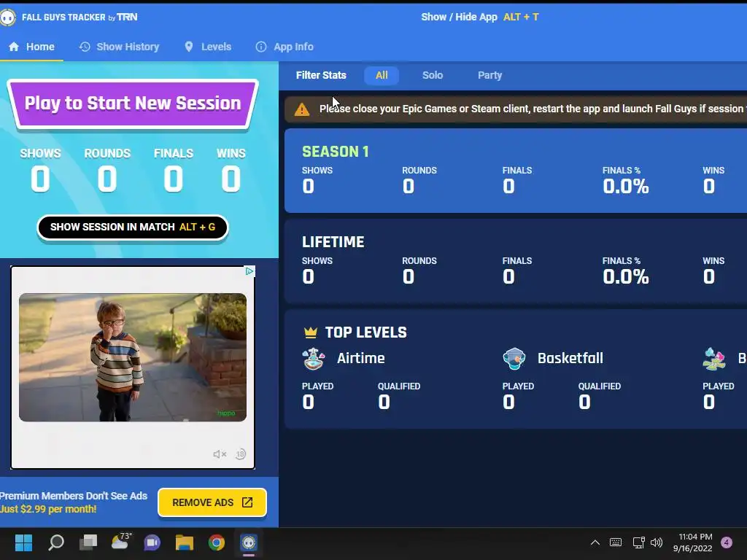Click the warning triangle icon

click(301, 109)
